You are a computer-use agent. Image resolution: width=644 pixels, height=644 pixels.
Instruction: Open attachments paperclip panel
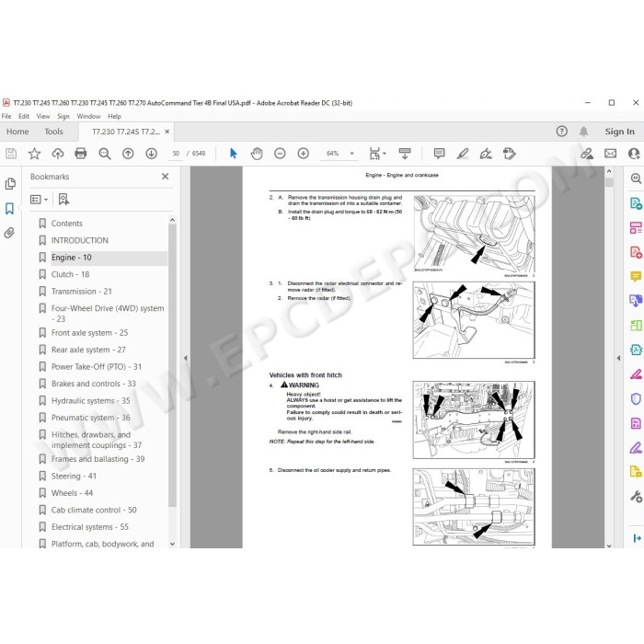[x=9, y=233]
